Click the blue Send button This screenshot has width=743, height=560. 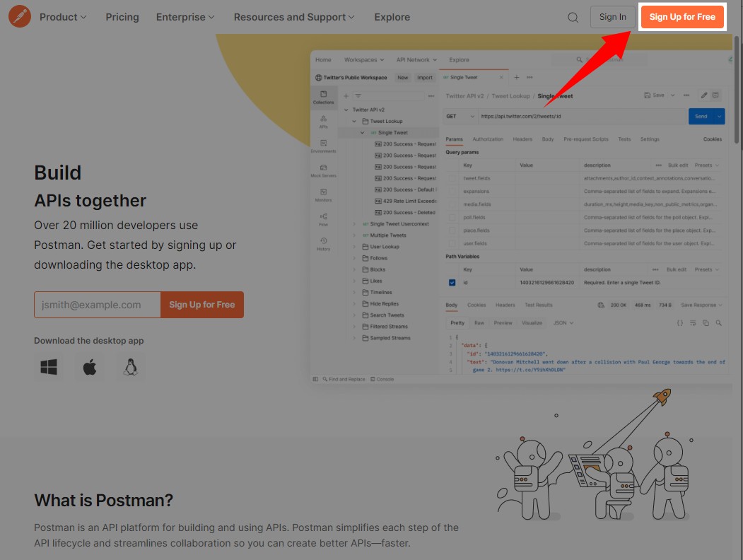701,117
